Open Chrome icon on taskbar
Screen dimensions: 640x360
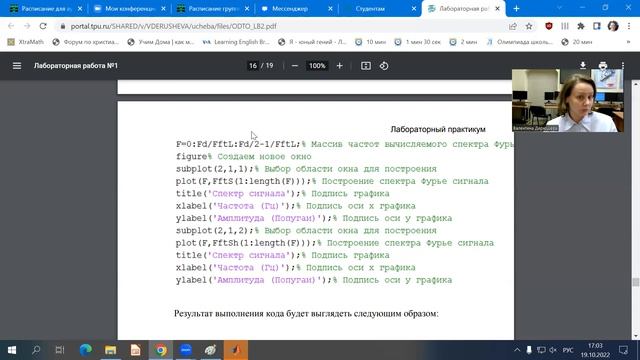[x=161, y=350]
